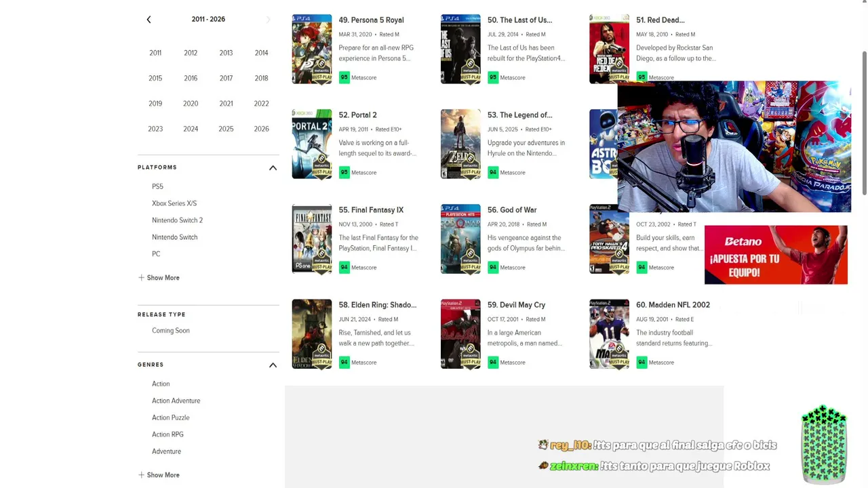Show more platforms in the filter list
Viewport: 868px width, 488px height.
tap(159, 278)
